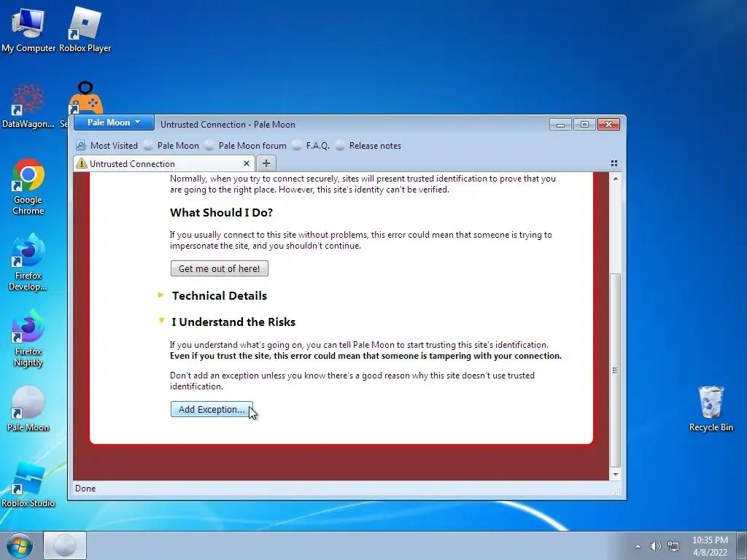Click the What Should I Do? heading
747x560 pixels.
tap(222, 212)
